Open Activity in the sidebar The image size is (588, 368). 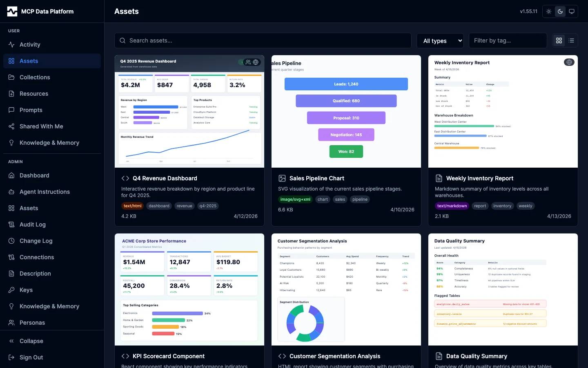(30, 45)
